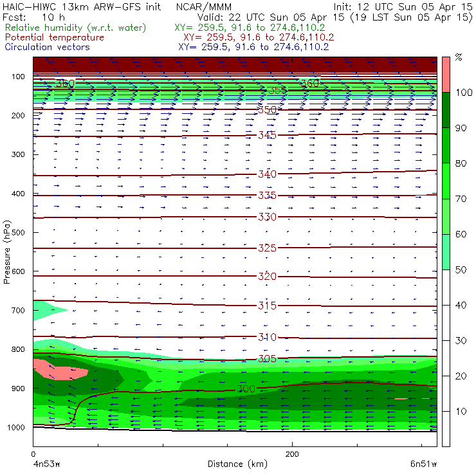476x476 pixels.
Task: Click the colorbar value 70
Action: click(x=461, y=199)
